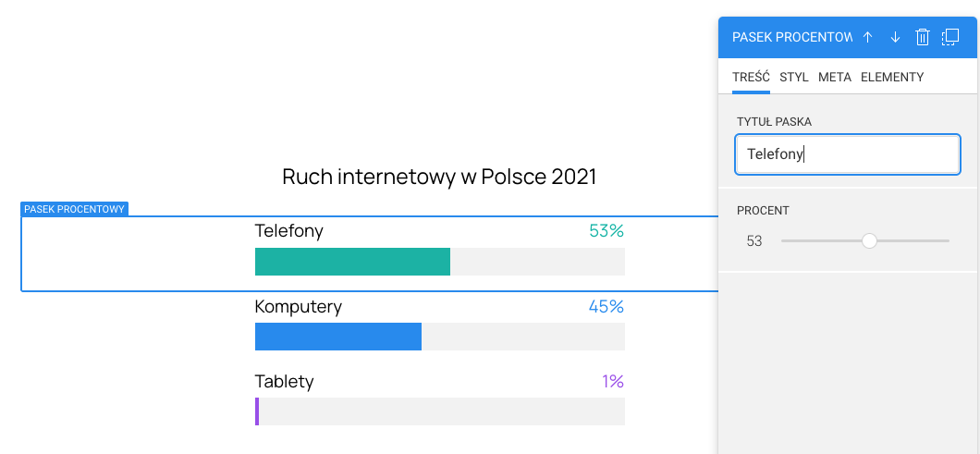
Task: Go to the META tab
Action: tap(835, 77)
